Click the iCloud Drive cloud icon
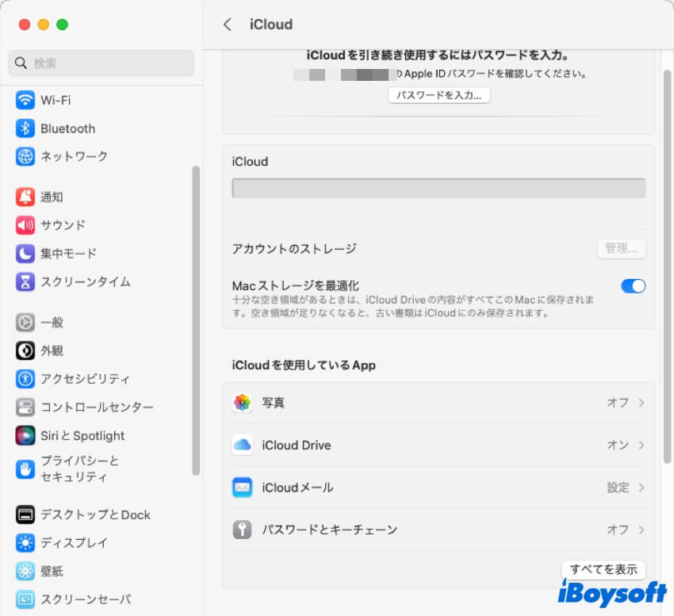 (243, 445)
